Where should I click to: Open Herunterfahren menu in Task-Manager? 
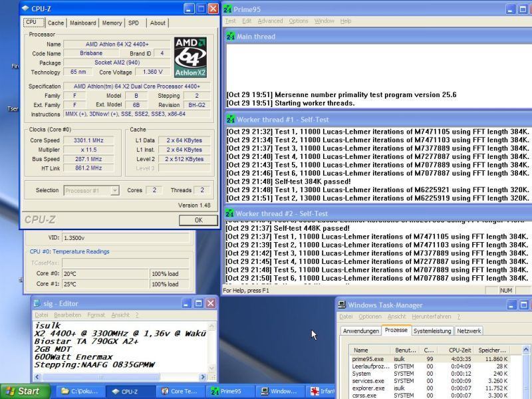click(x=431, y=317)
